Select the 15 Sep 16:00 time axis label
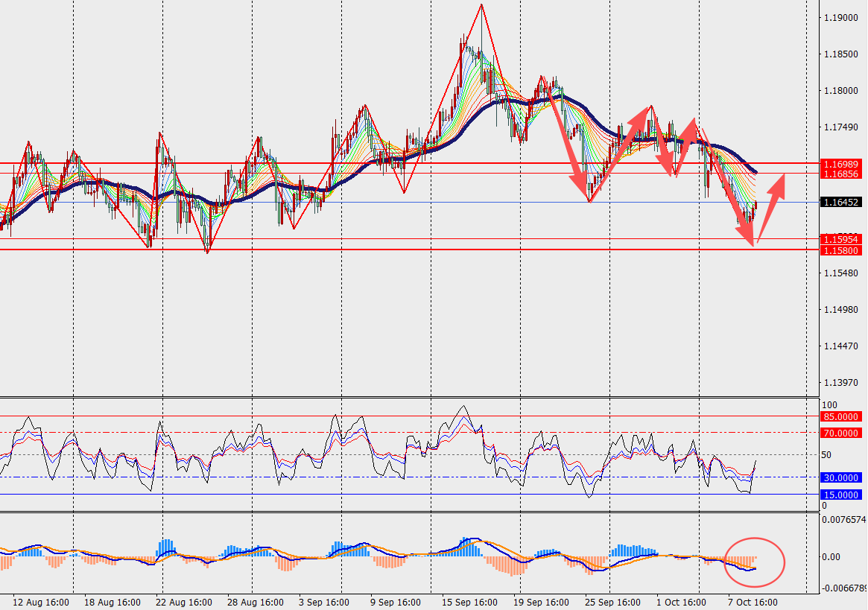 click(471, 602)
